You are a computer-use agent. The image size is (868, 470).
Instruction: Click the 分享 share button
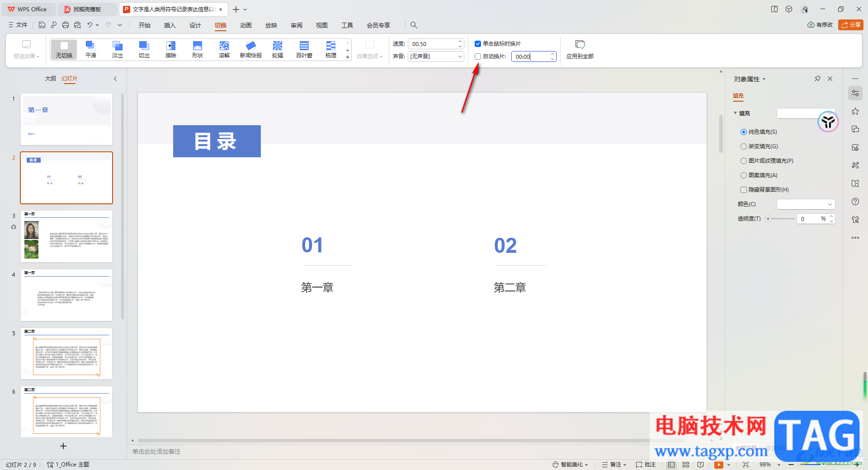851,25
